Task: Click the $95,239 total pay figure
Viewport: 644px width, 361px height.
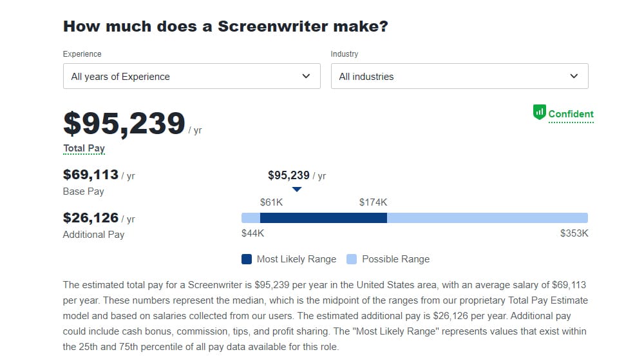Action: point(124,123)
